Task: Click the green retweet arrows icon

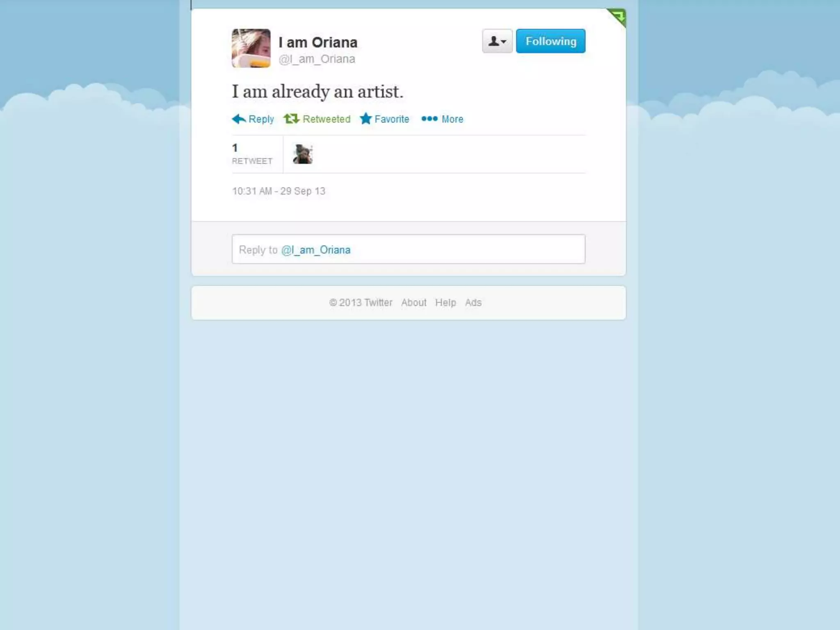Action: point(291,119)
